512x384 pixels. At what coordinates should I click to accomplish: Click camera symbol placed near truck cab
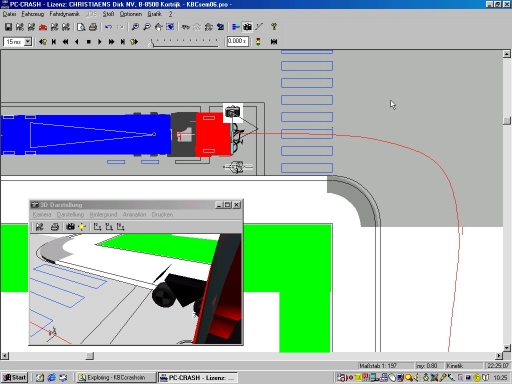tap(232, 112)
